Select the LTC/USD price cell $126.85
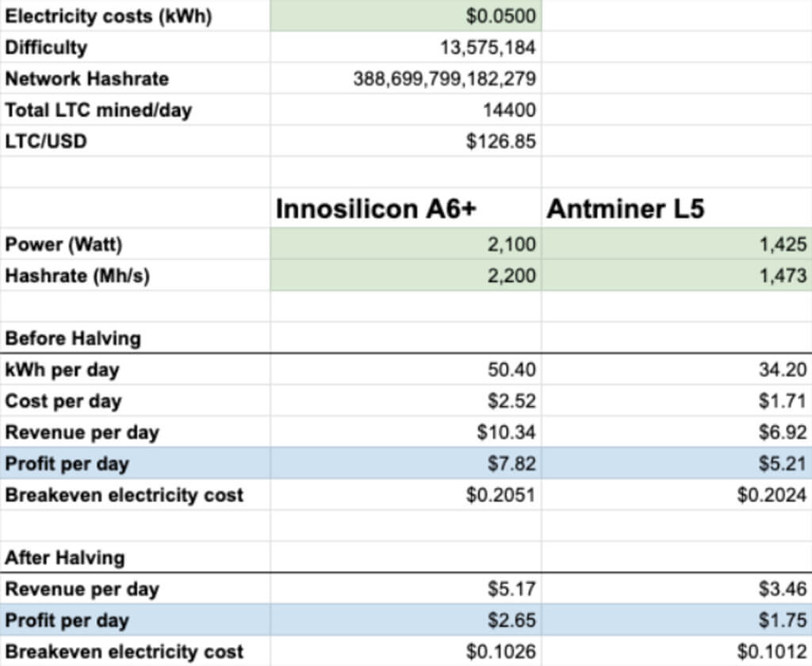Viewport: 812px width, 666px height. tap(406, 142)
